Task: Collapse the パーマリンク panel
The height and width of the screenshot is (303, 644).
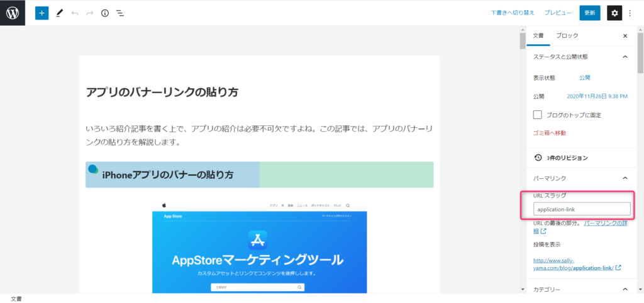Action: pos(625,178)
